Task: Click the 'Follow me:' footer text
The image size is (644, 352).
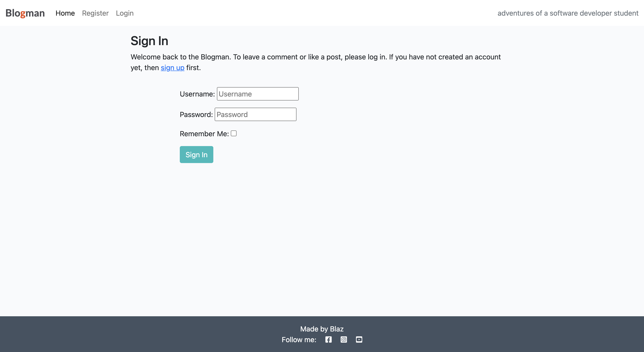Action: pyautogui.click(x=299, y=340)
